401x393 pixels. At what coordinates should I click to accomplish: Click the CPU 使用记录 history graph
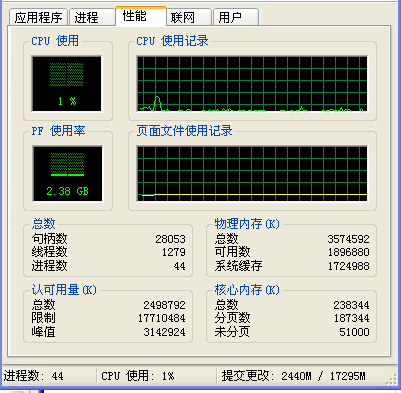tap(252, 83)
